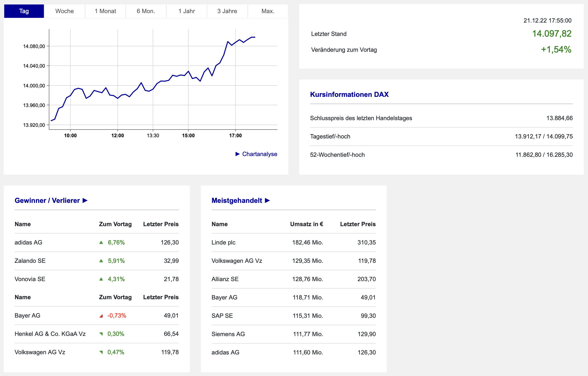This screenshot has width=588, height=376.
Task: Click the play triangle before Chartanalyse
Action: [237, 154]
